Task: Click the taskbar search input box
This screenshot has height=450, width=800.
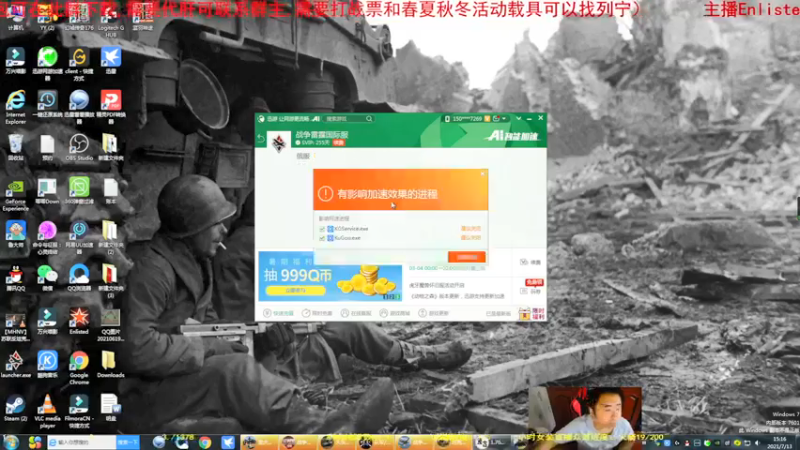Action: (82, 442)
